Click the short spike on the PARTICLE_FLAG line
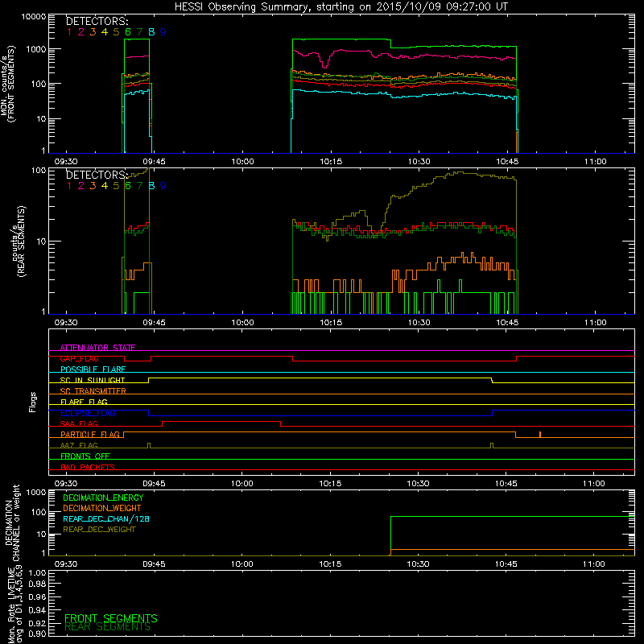This screenshot has width=644, height=644. [x=540, y=435]
